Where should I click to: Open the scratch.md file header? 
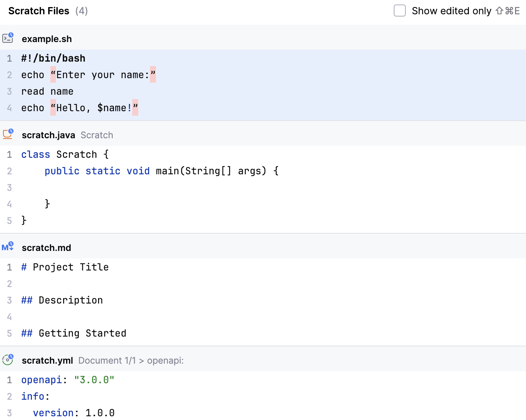(x=46, y=247)
